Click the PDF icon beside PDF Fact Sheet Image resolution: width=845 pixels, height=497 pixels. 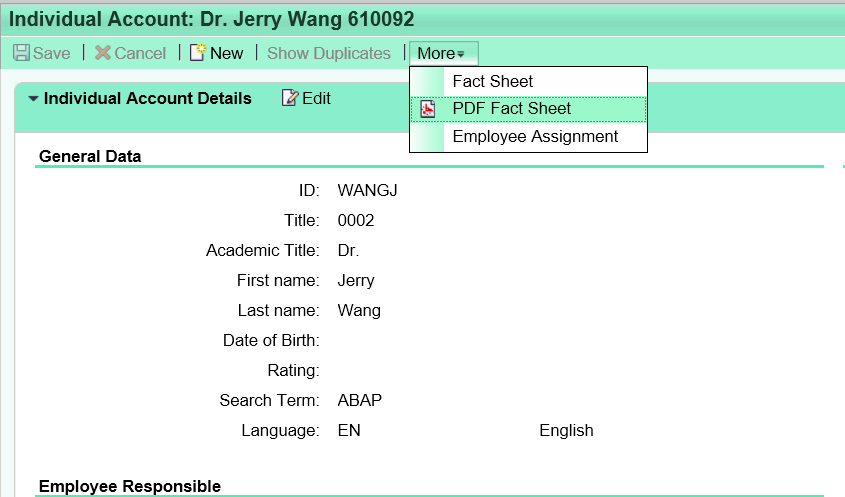(427, 109)
